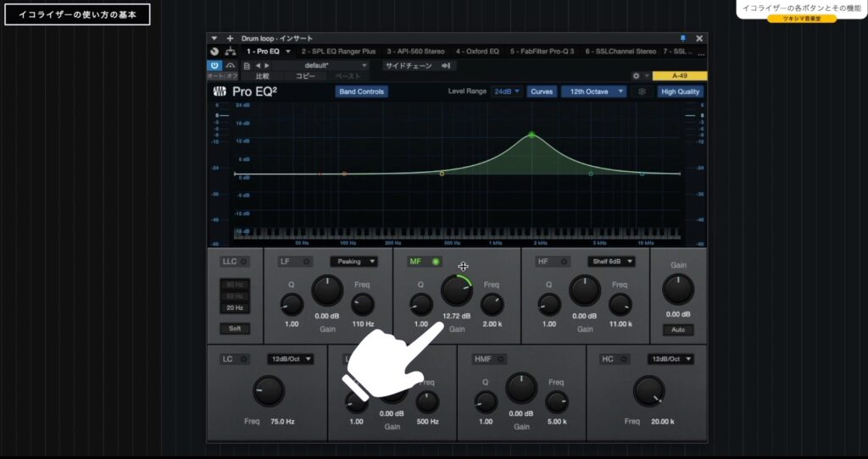The height and width of the screenshot is (459, 868).
Task: Toggle the Soft button in LLC section
Action: (235, 329)
